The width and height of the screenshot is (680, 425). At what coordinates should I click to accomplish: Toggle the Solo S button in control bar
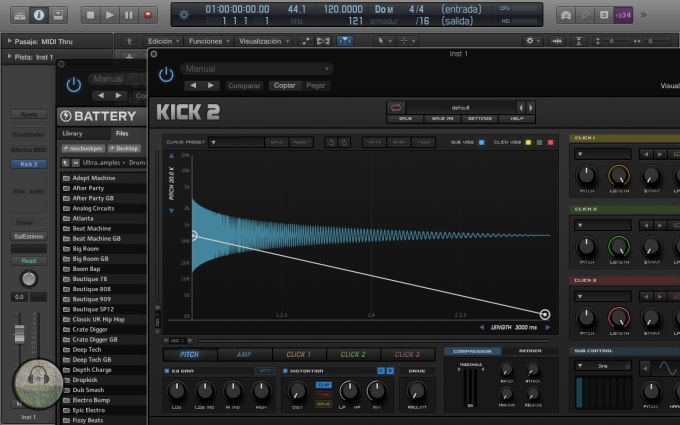[604, 15]
